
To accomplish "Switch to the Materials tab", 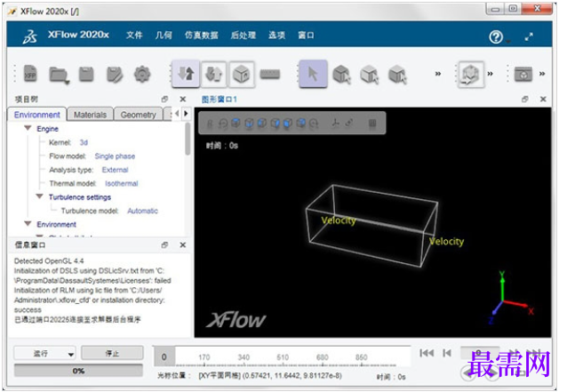I will coord(90,115).
